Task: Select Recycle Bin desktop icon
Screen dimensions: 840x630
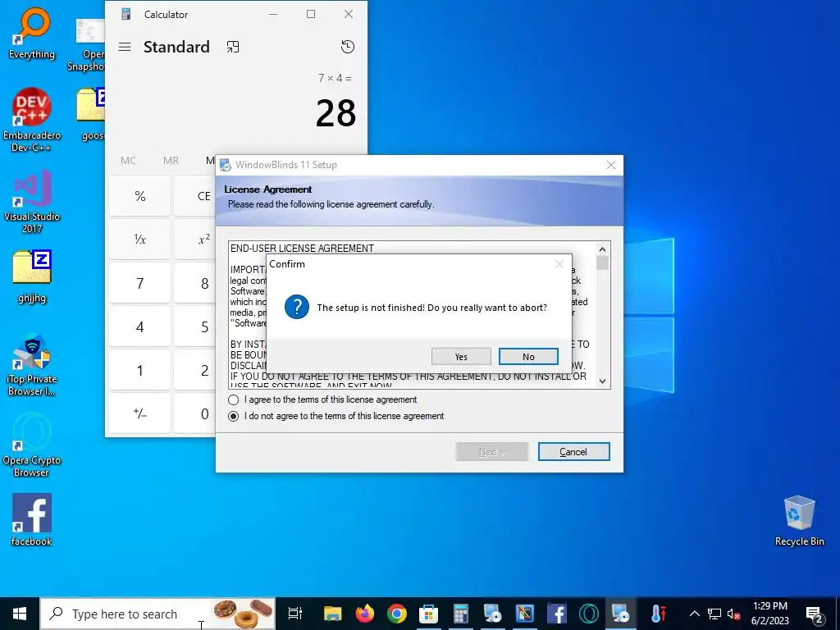Action: [799, 521]
